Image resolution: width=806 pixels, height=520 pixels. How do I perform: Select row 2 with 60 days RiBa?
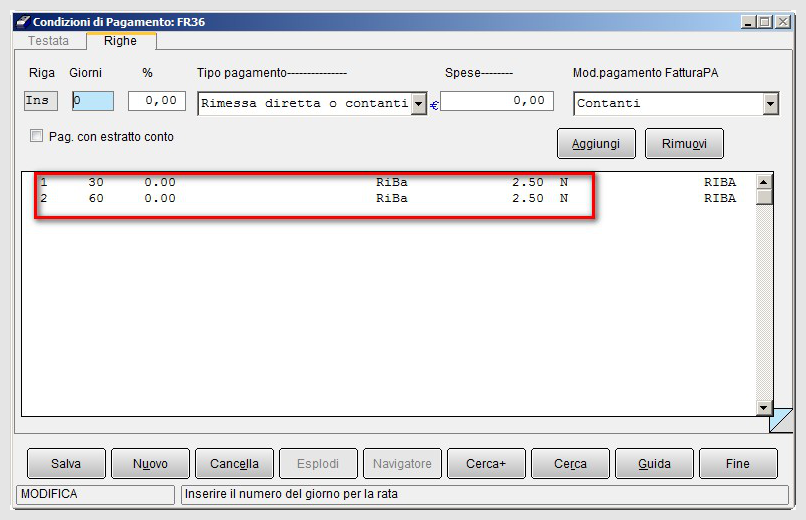click(389, 198)
